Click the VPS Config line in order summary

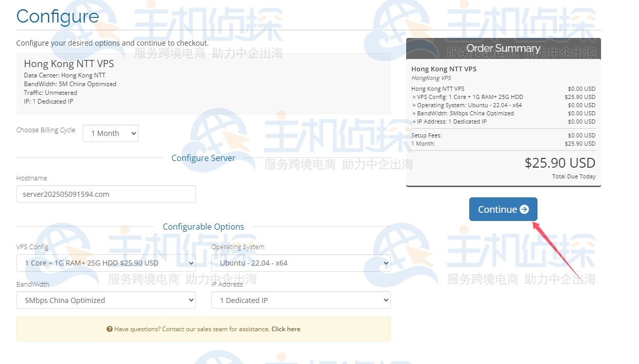point(469,97)
